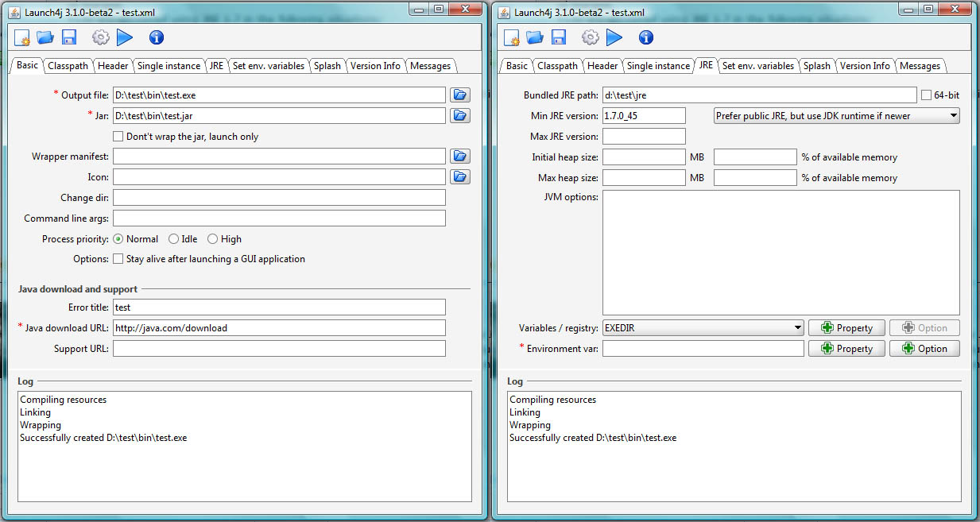Click Test wrapper play icon in right window
980x522 pixels.
[x=614, y=37]
